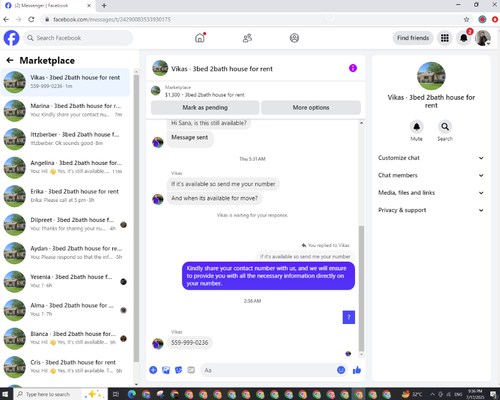Open the Groups icon in top navigation
The height and width of the screenshot is (400, 500).
coord(294,38)
